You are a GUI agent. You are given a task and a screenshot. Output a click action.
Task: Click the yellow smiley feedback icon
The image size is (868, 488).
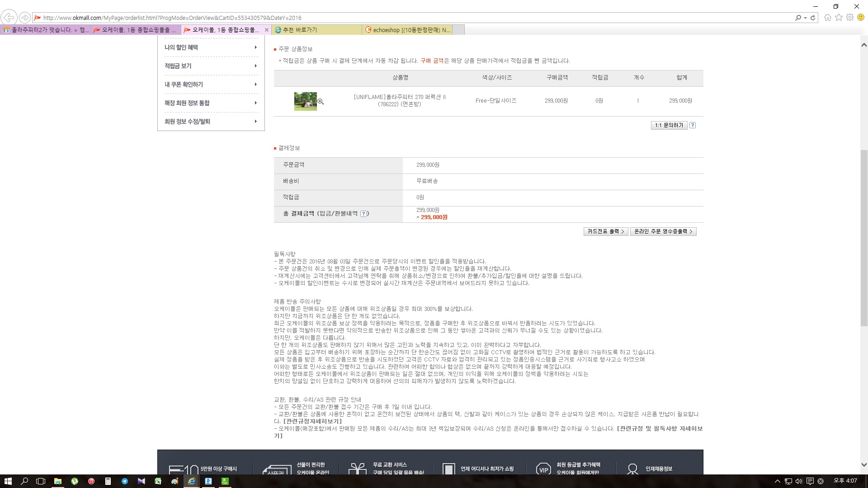coord(861,18)
